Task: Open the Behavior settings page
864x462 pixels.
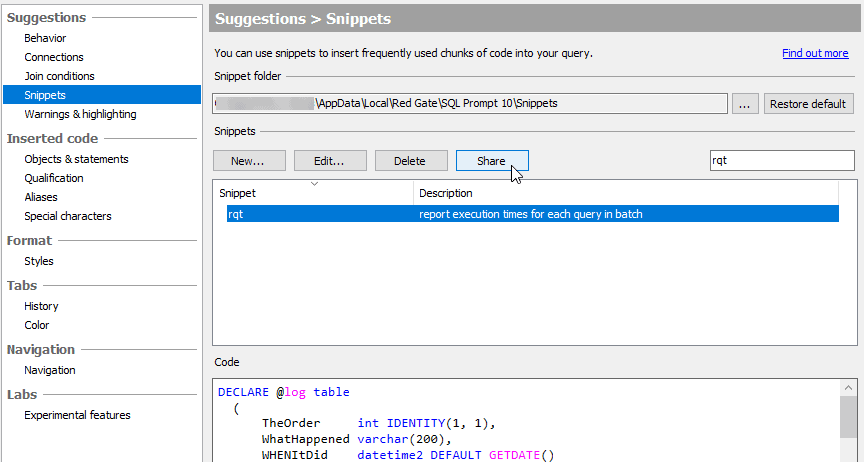Action: pos(45,38)
